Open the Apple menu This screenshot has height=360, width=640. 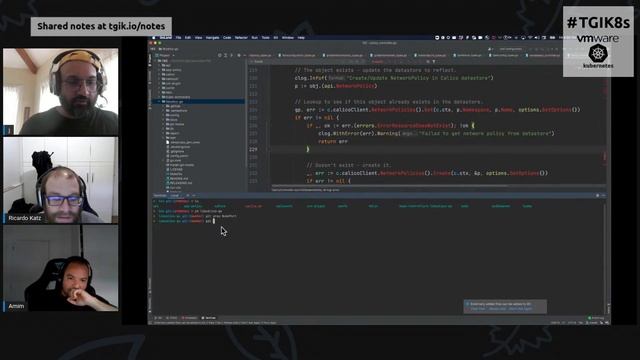click(x=153, y=38)
